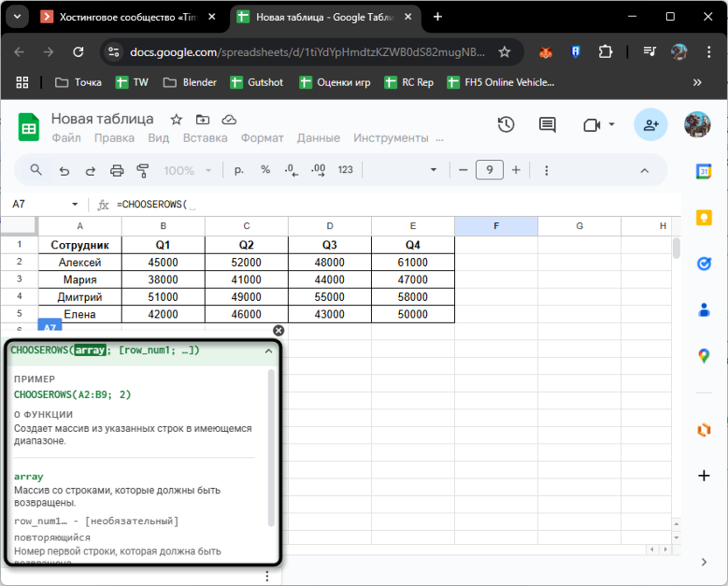This screenshot has width=728, height=586.
Task: Open the Вставка menu
Action: click(x=205, y=138)
